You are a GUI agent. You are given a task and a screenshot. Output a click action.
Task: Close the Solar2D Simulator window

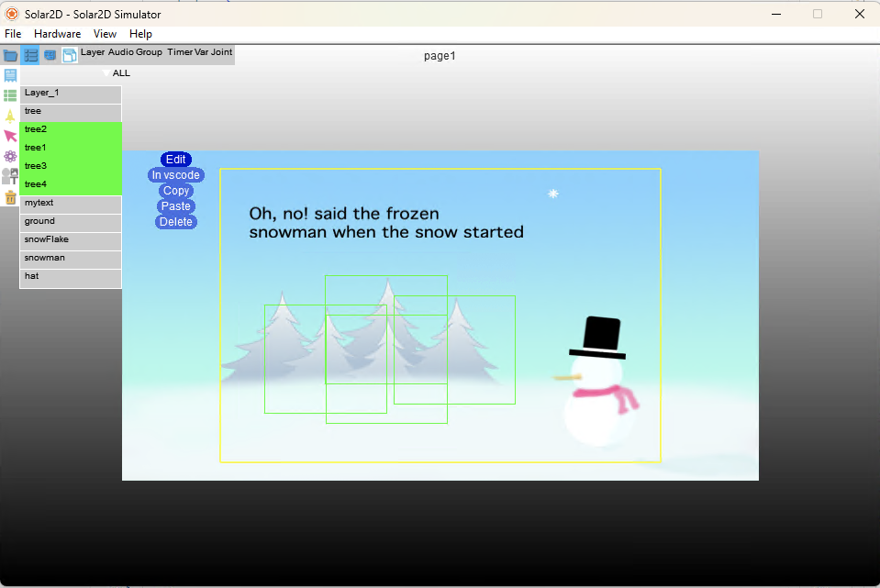[x=859, y=14]
